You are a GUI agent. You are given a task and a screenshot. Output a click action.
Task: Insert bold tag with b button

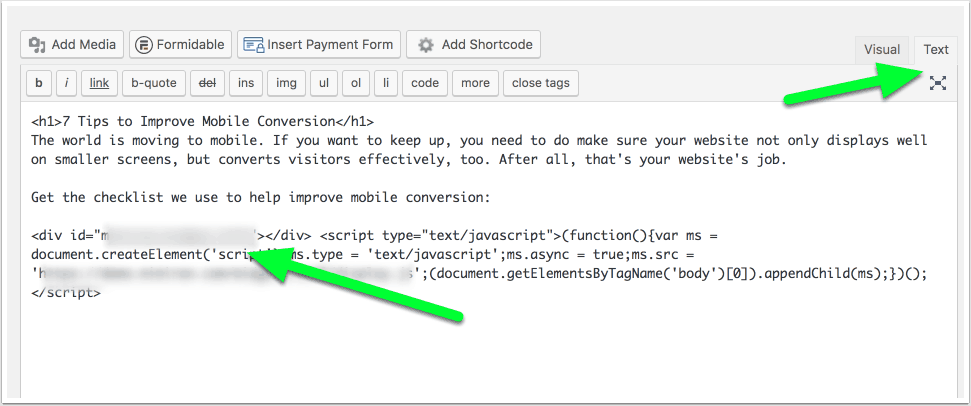[38, 83]
